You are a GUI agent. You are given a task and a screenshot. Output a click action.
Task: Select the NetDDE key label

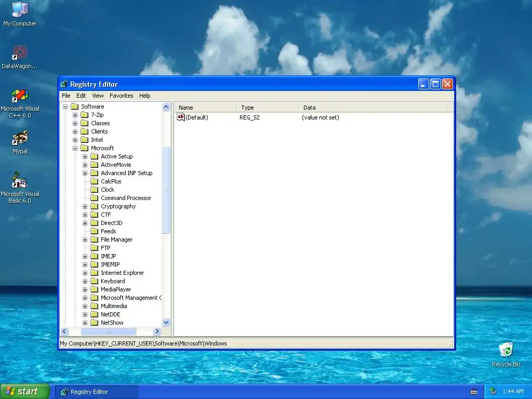point(110,314)
